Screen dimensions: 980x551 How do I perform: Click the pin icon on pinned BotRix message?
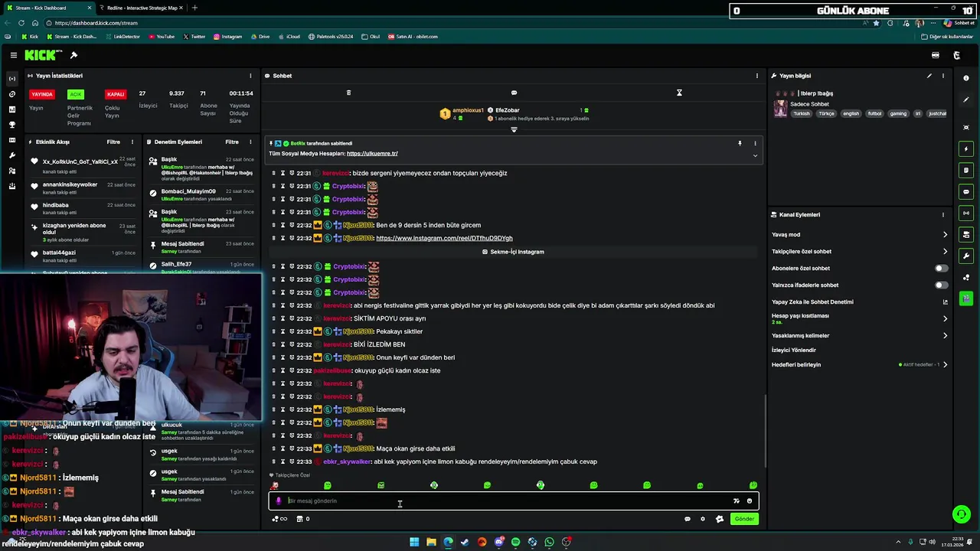pos(740,143)
